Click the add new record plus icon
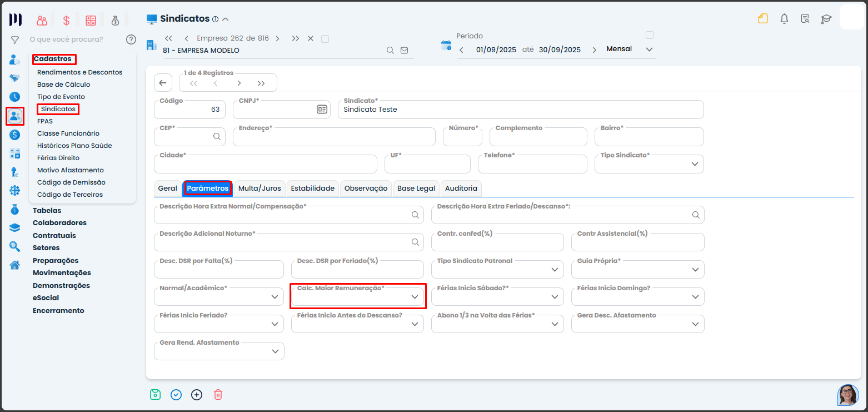868x412 pixels. coord(197,395)
